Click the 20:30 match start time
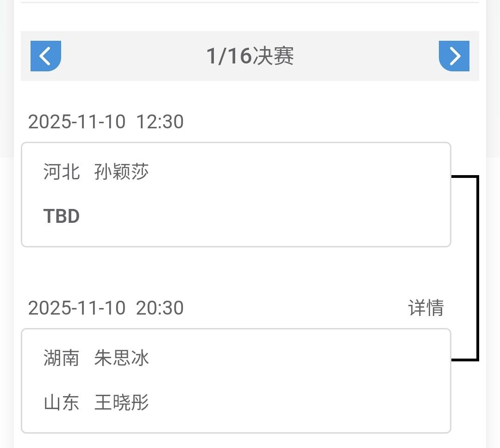 pos(160,308)
